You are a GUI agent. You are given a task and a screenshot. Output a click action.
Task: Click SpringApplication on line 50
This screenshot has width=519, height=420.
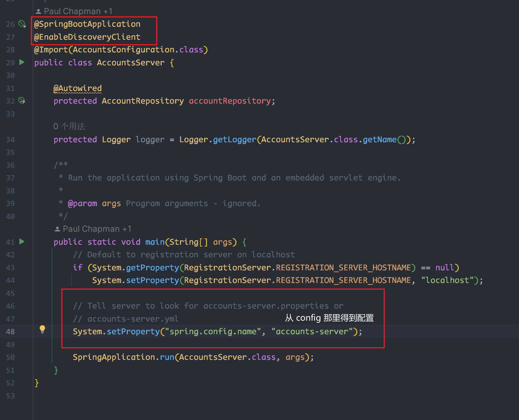coord(114,357)
